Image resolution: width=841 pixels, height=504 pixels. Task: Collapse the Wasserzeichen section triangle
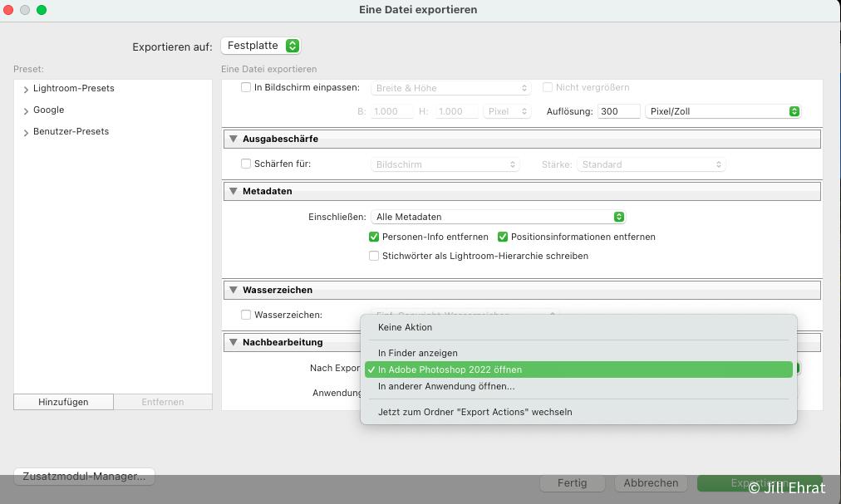(x=233, y=290)
